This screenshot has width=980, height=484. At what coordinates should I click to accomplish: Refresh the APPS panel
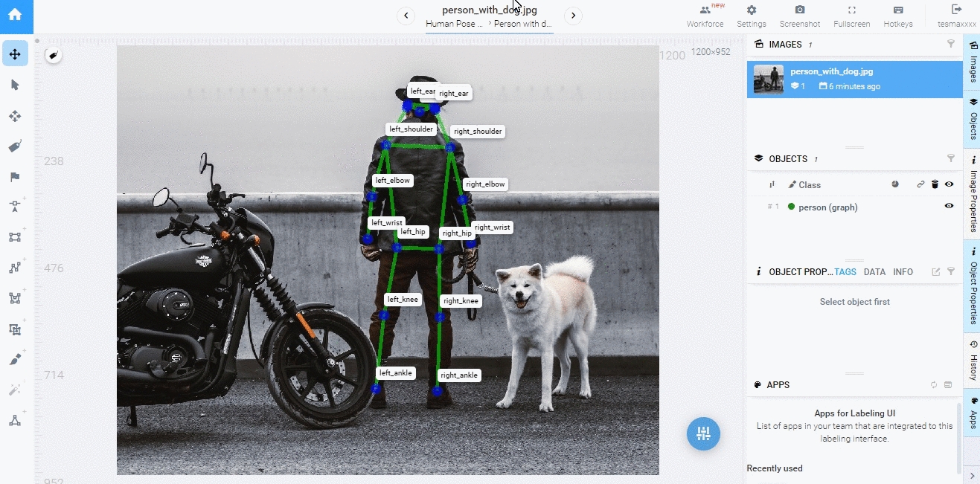tap(934, 384)
